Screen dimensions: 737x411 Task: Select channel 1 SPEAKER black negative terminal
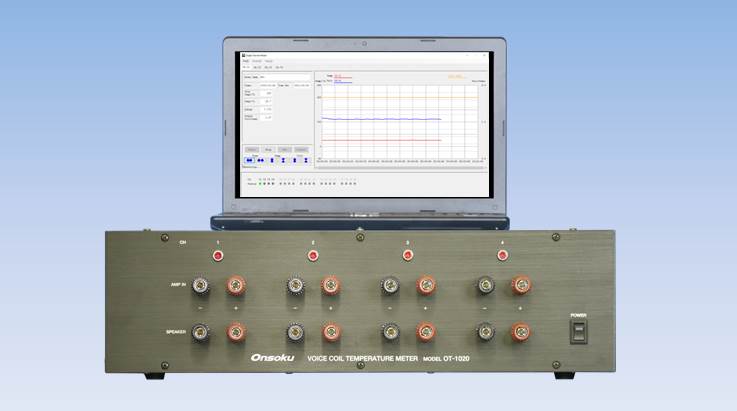pyautogui.click(x=201, y=332)
